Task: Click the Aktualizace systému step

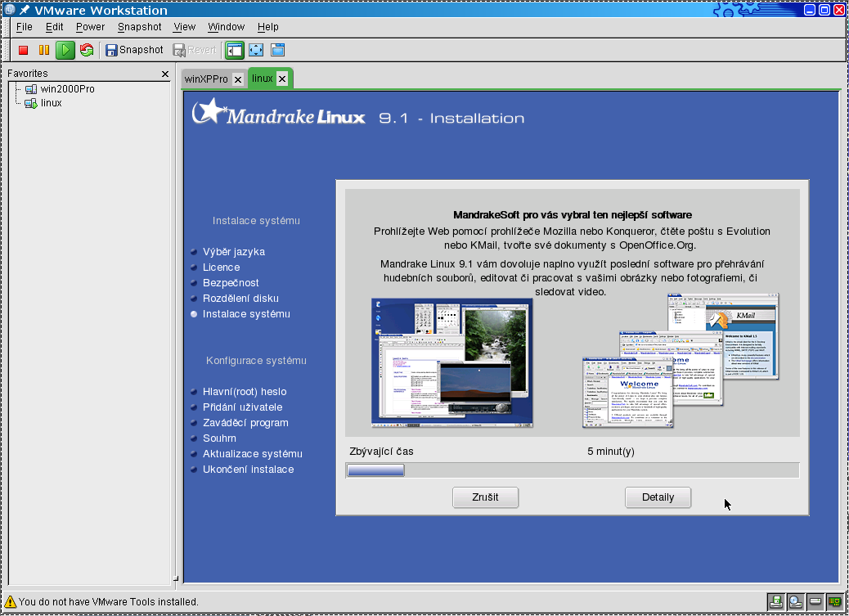Action: coord(252,454)
